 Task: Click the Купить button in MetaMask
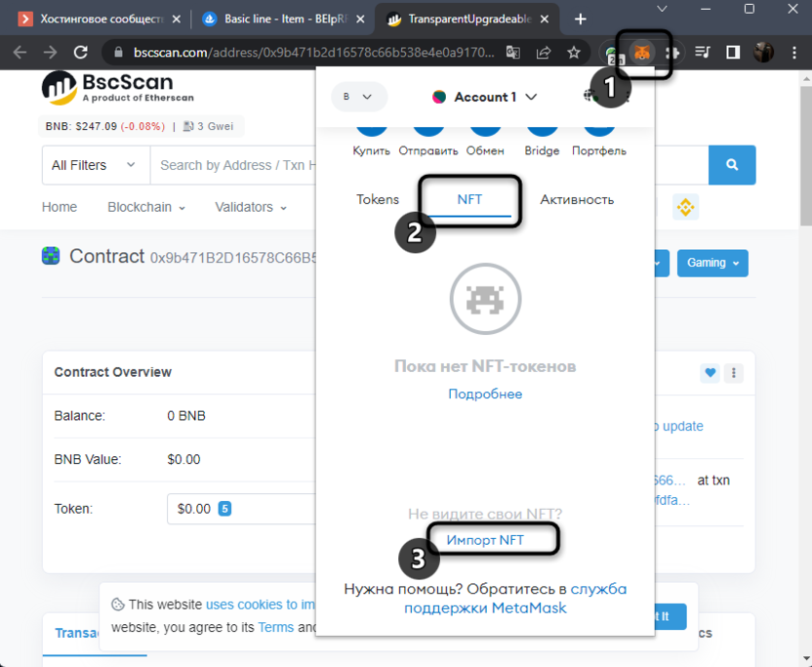click(x=371, y=141)
